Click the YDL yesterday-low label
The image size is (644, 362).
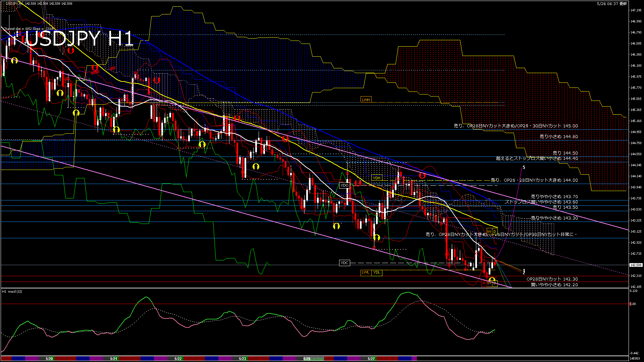377,272
